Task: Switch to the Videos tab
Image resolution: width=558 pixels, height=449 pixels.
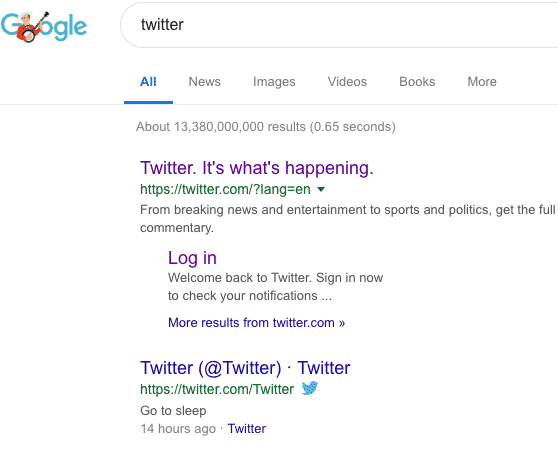Action: point(347,81)
